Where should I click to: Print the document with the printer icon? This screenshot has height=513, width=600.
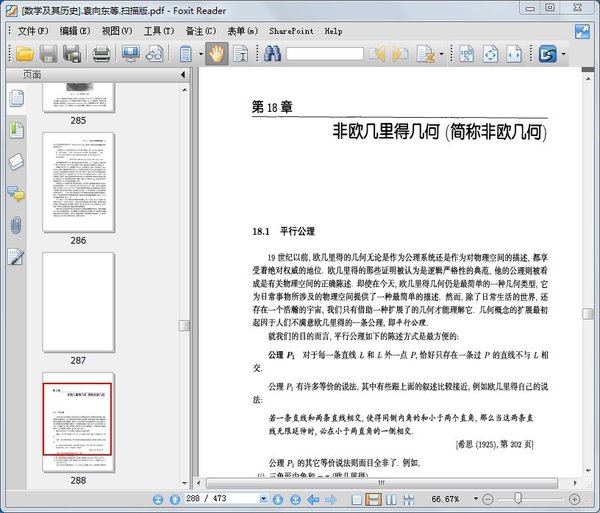(101, 54)
